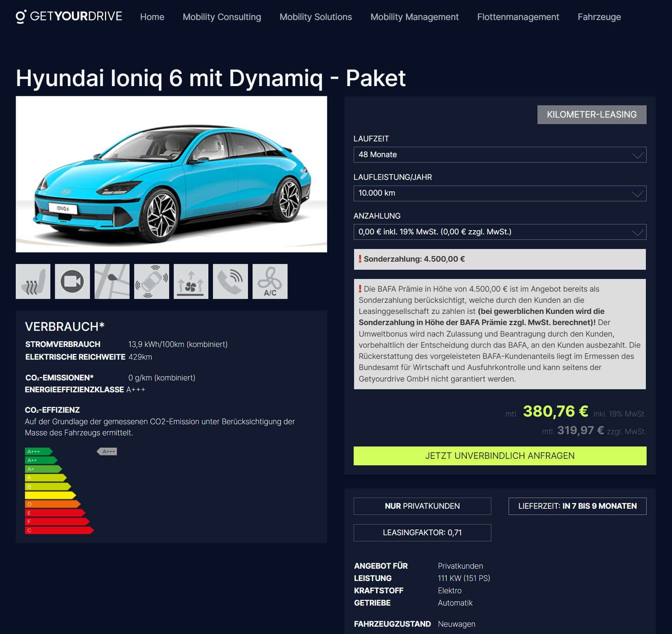Click the GetYourDrive logo
The width and height of the screenshot is (672, 634).
[x=69, y=17]
